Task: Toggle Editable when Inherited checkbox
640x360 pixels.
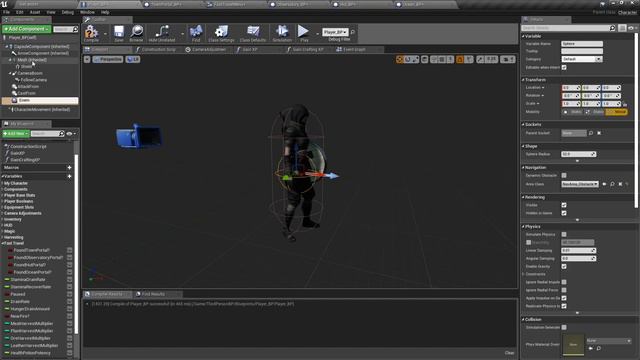Action: tap(564, 67)
